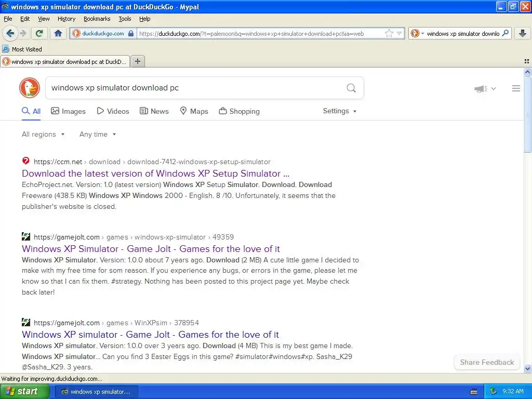Click the gamejolt favicon for result 378954

(x=26, y=322)
